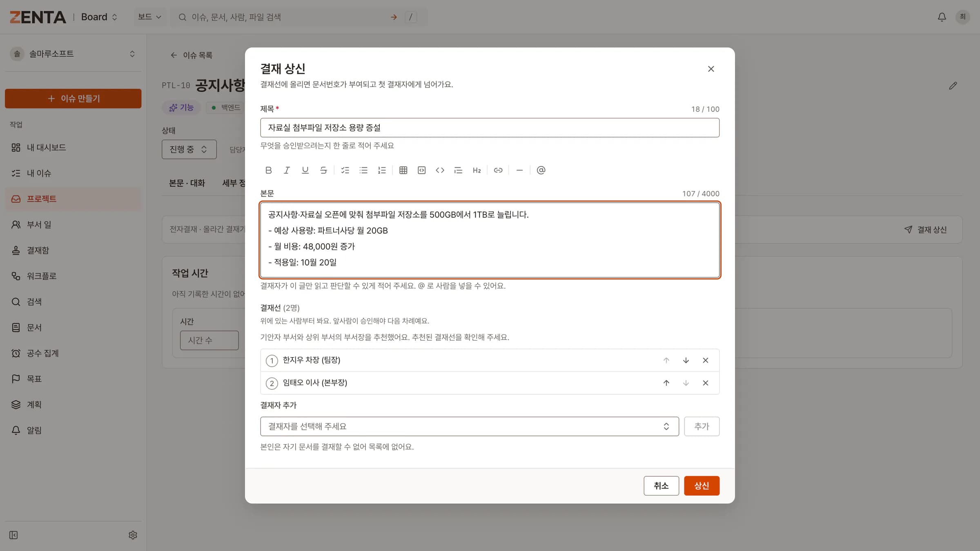Insert a bulleted list
The image size is (980, 551).
click(x=363, y=170)
